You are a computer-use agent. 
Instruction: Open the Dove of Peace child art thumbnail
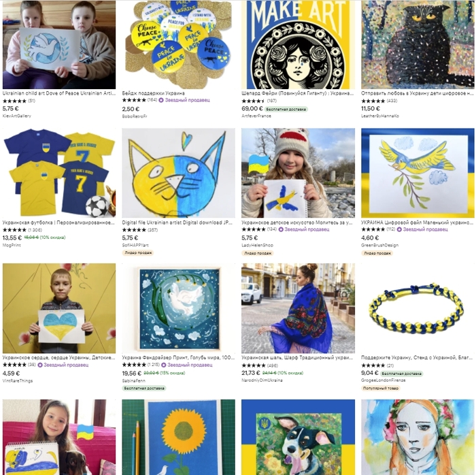tap(59, 45)
